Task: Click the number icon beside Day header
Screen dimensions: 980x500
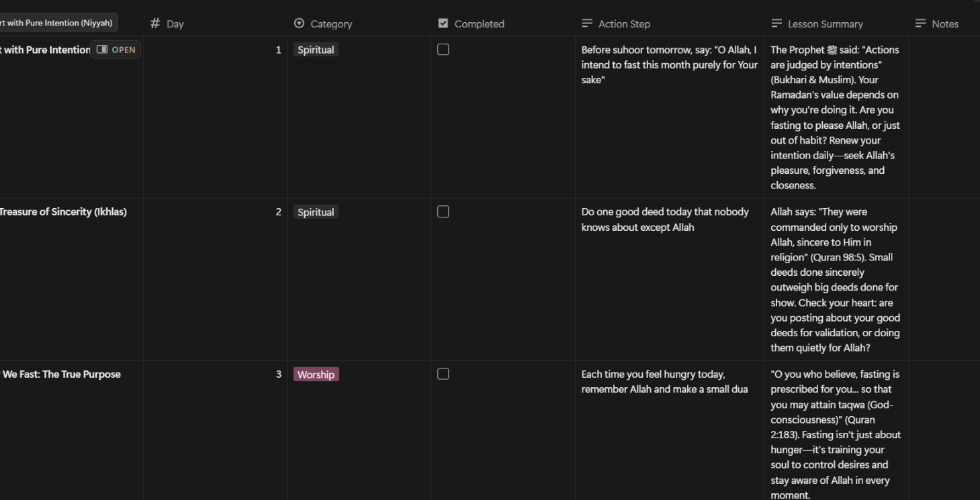Action: coord(155,23)
